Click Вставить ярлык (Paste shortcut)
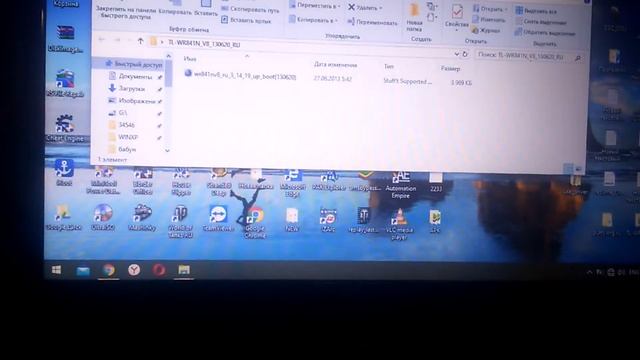640x360 pixels. tap(246, 20)
